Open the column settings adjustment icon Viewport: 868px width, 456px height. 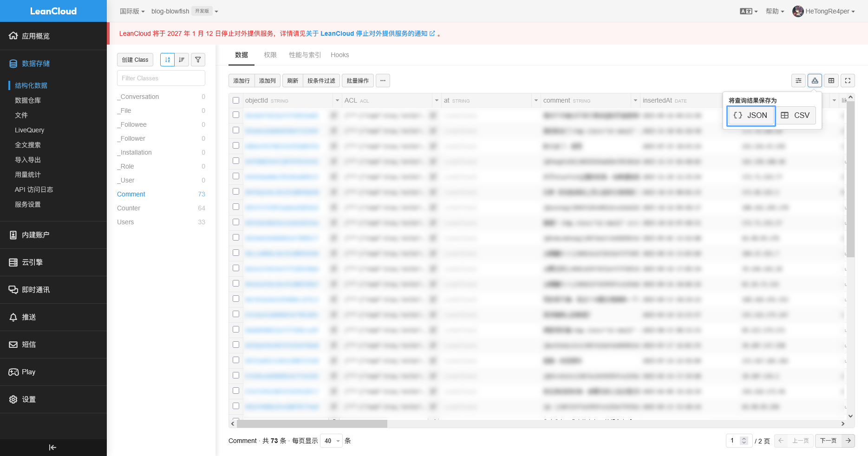[798, 80]
